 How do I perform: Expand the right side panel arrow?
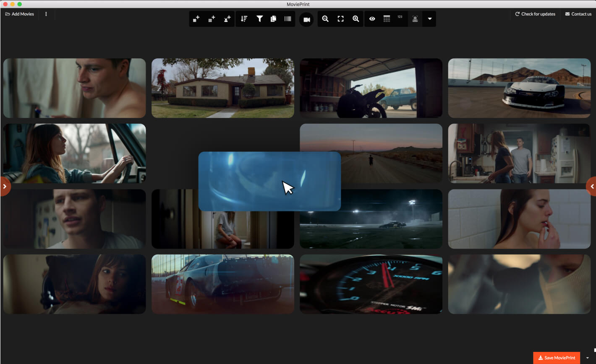click(x=591, y=186)
